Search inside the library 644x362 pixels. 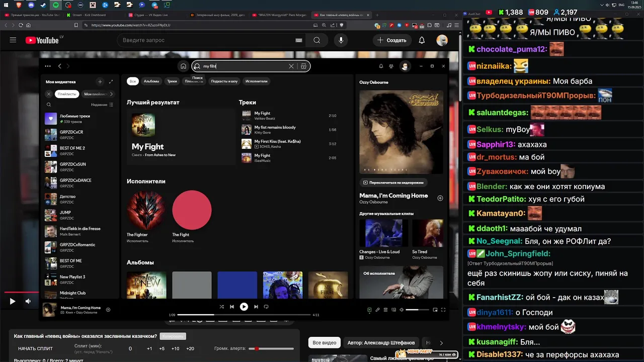click(49, 105)
